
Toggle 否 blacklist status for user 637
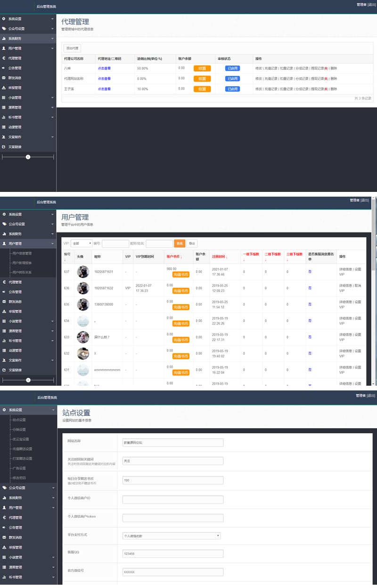click(309, 272)
